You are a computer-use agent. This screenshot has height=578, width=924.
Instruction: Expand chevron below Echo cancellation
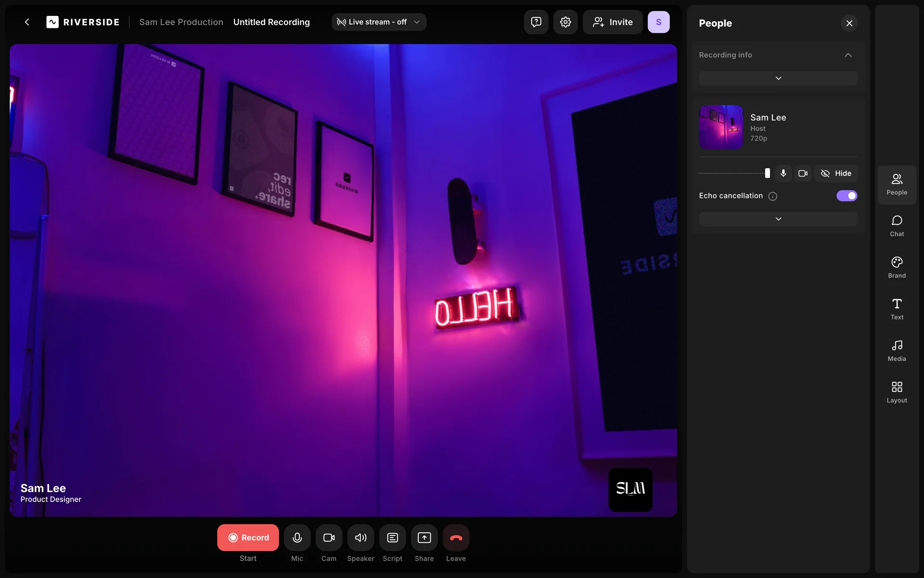click(778, 219)
